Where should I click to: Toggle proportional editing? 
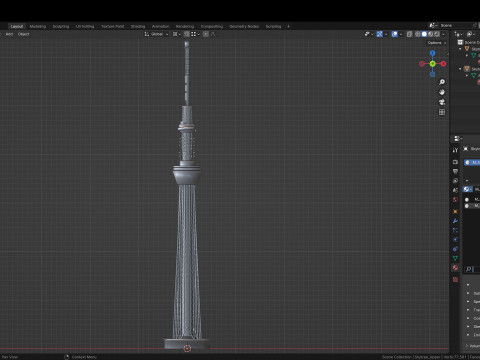click(x=206, y=34)
